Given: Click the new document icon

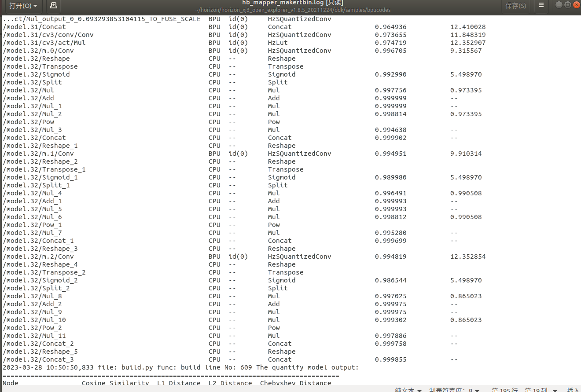Looking at the screenshot, I should pos(54,6).
